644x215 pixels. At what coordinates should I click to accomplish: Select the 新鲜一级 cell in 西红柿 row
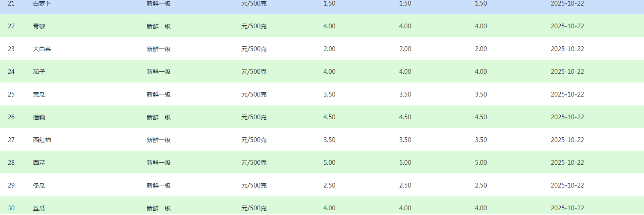point(159,140)
